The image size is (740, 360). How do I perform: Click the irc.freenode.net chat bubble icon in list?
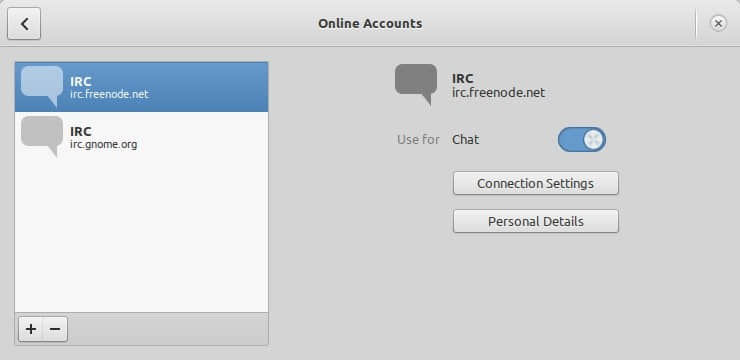[42, 86]
